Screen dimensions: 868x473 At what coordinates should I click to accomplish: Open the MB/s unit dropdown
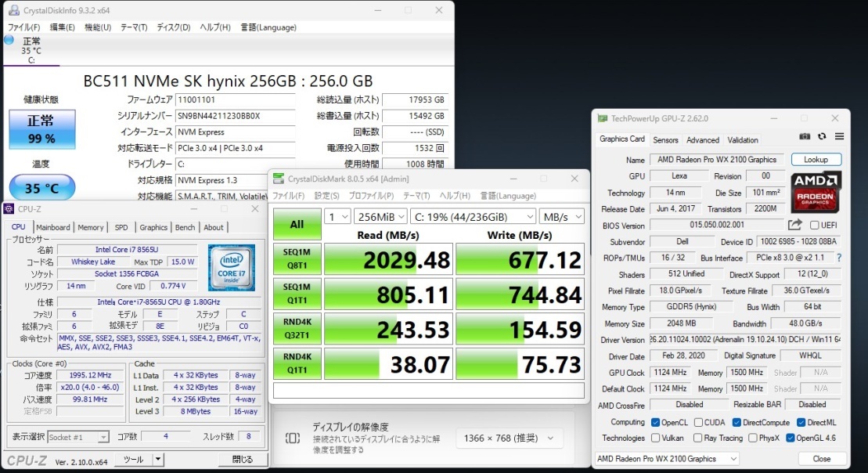click(x=562, y=217)
